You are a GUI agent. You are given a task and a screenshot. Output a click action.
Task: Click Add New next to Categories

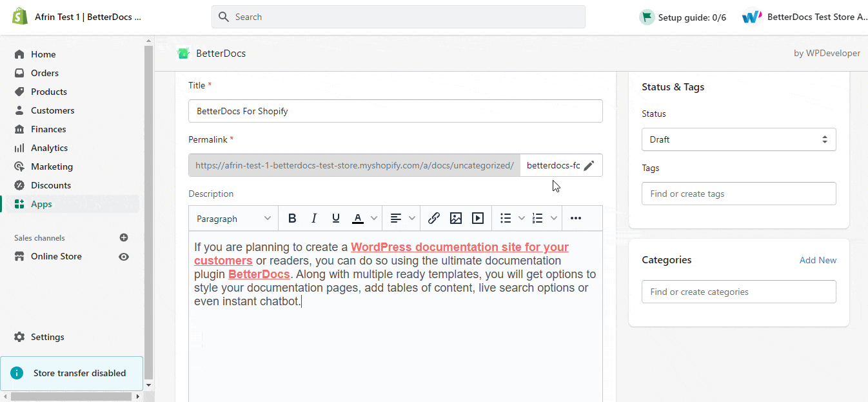[818, 259]
